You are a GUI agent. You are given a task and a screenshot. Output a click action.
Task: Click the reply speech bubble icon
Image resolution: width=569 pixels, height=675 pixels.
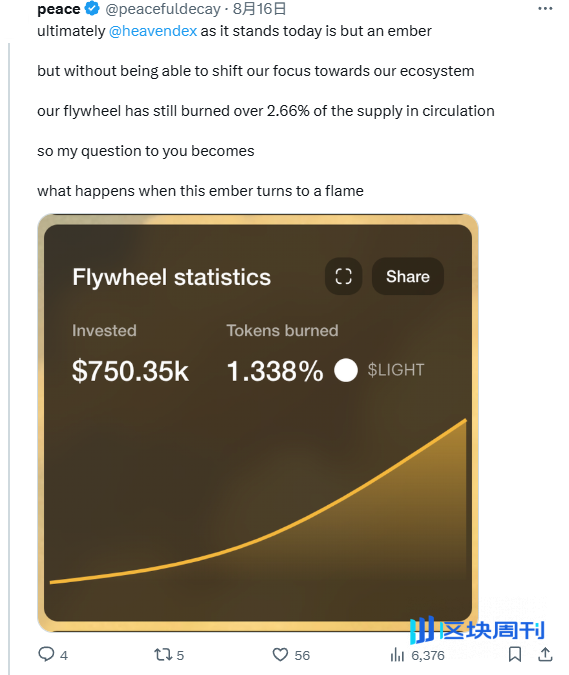pos(46,654)
